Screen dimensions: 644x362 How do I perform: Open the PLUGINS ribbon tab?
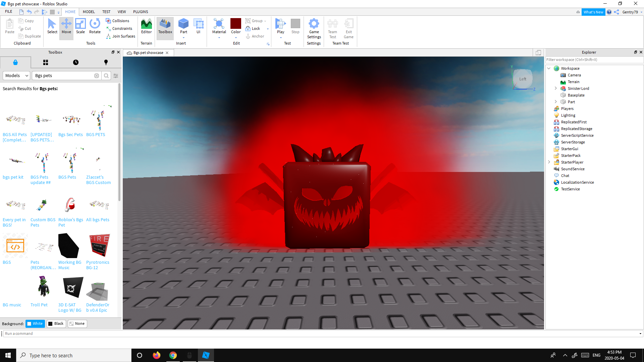140,12
